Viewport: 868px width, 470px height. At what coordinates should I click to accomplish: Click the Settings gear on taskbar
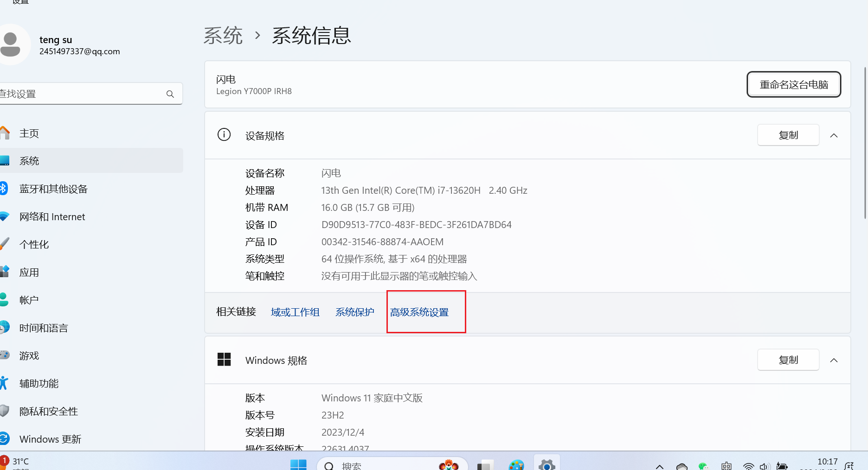click(547, 465)
